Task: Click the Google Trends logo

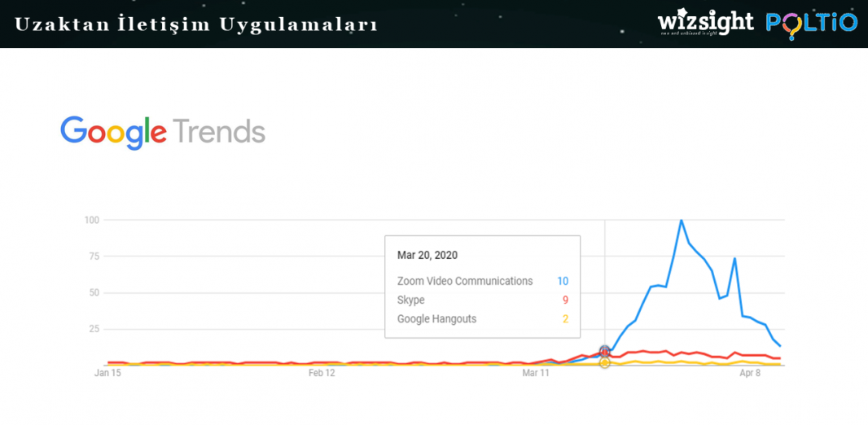Action: tap(163, 133)
